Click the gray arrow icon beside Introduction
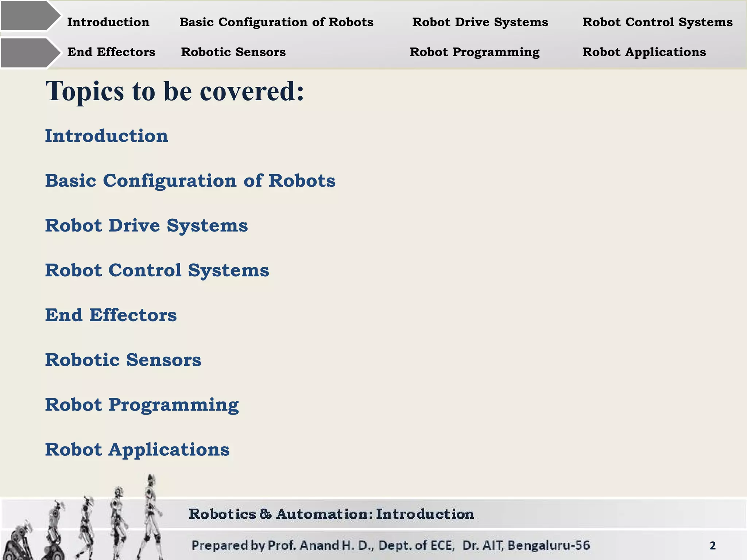The width and height of the screenshot is (747, 560). [31, 16]
